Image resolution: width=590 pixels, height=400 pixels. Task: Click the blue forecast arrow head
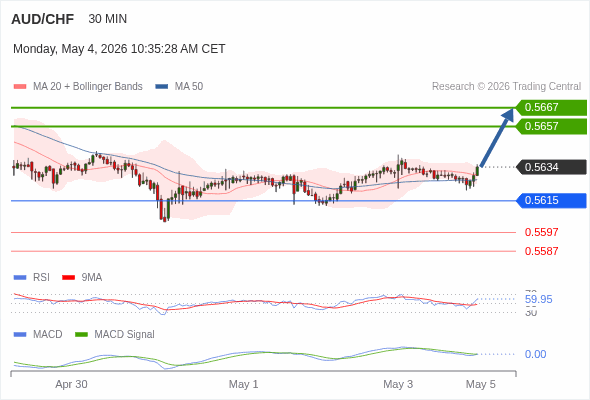click(508, 114)
